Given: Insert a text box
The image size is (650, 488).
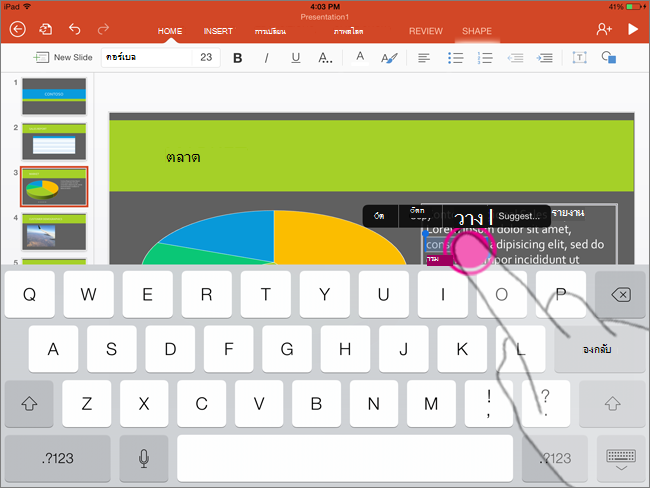Looking at the screenshot, I should (580, 58).
